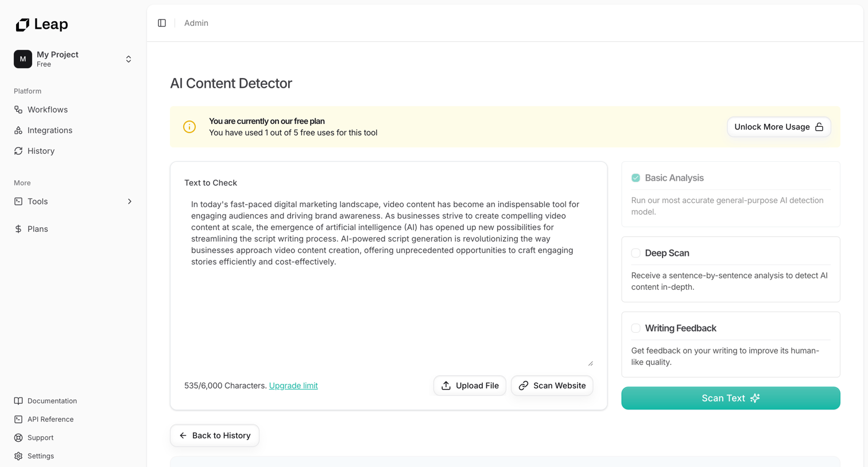Click the Leap logo icon
The width and height of the screenshot is (868, 467).
click(22, 24)
